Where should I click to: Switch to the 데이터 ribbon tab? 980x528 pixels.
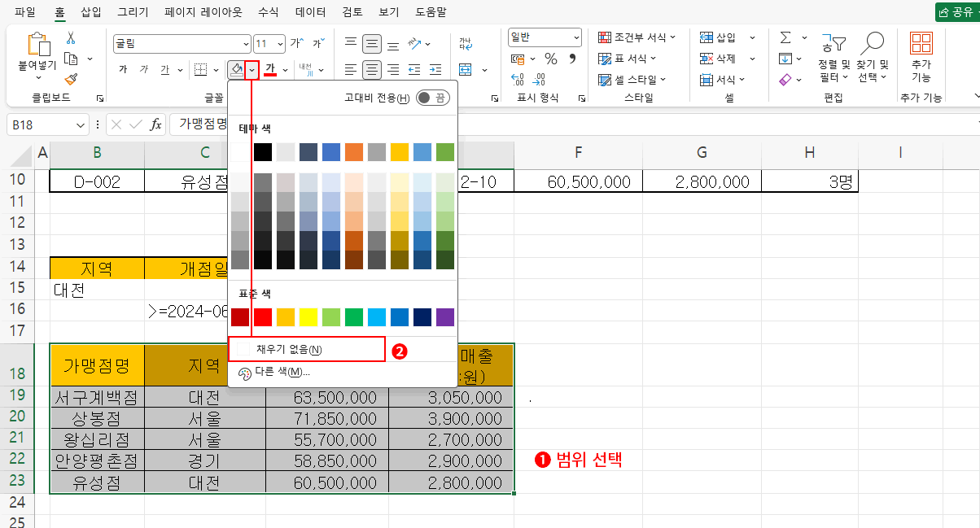[311, 12]
